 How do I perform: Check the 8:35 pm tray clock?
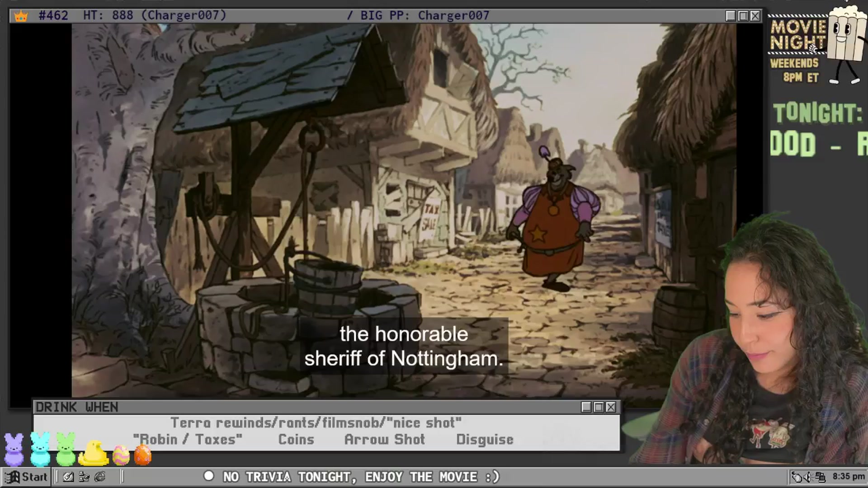point(848,477)
